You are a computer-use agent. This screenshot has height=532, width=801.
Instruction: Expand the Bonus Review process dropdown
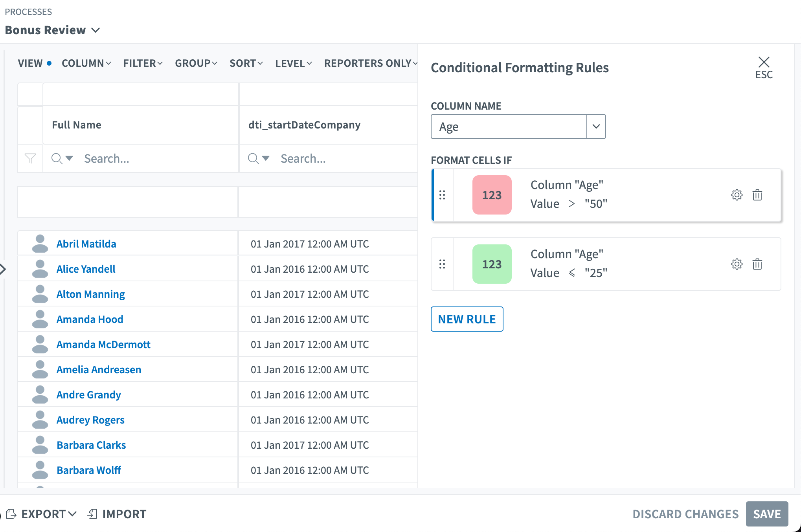[x=96, y=30]
